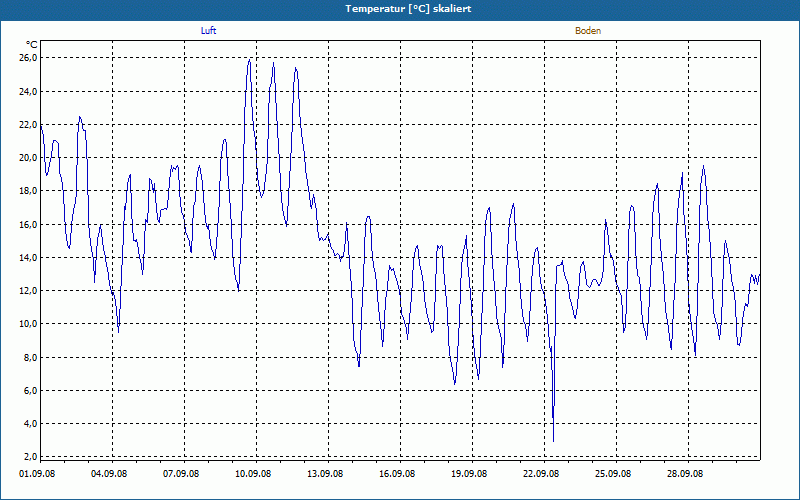
Task: Click the 4,0 y-axis value
Action: click(x=31, y=423)
